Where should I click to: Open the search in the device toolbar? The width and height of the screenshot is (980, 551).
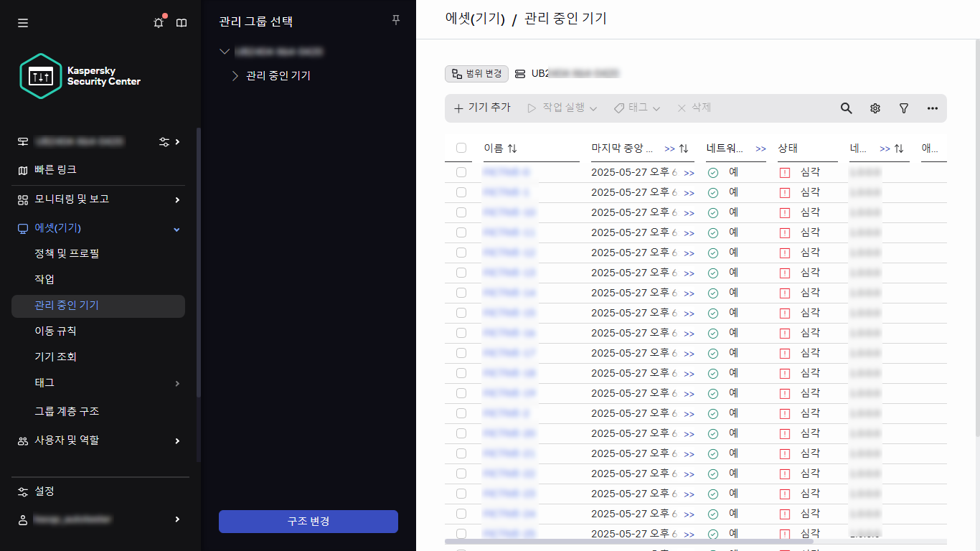(846, 108)
